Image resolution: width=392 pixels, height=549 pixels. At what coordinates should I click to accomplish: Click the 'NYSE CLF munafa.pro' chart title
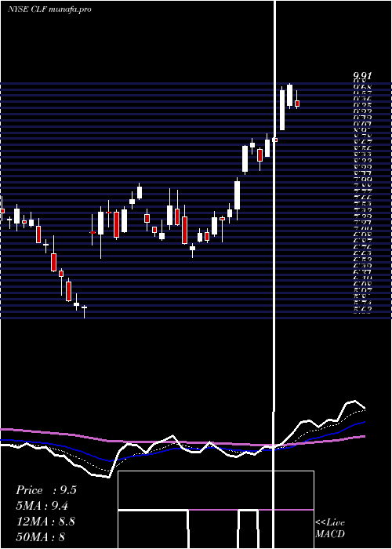click(x=49, y=9)
